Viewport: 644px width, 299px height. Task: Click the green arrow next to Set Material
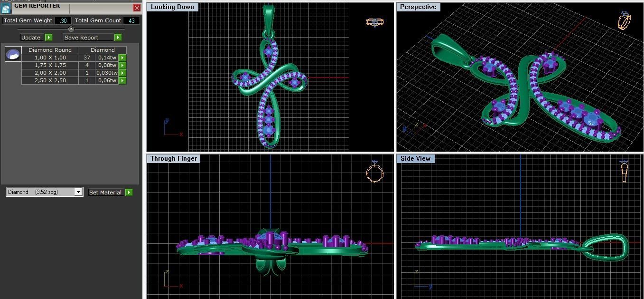pyautogui.click(x=129, y=192)
